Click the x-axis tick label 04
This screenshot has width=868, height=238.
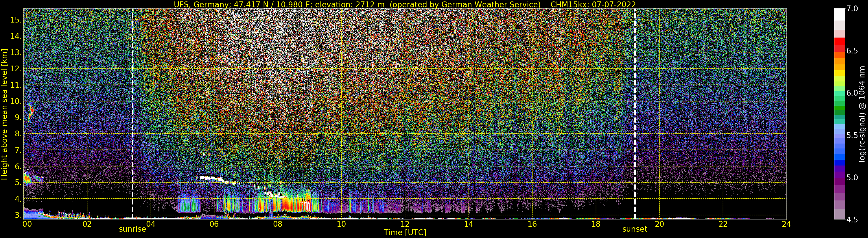click(151, 224)
